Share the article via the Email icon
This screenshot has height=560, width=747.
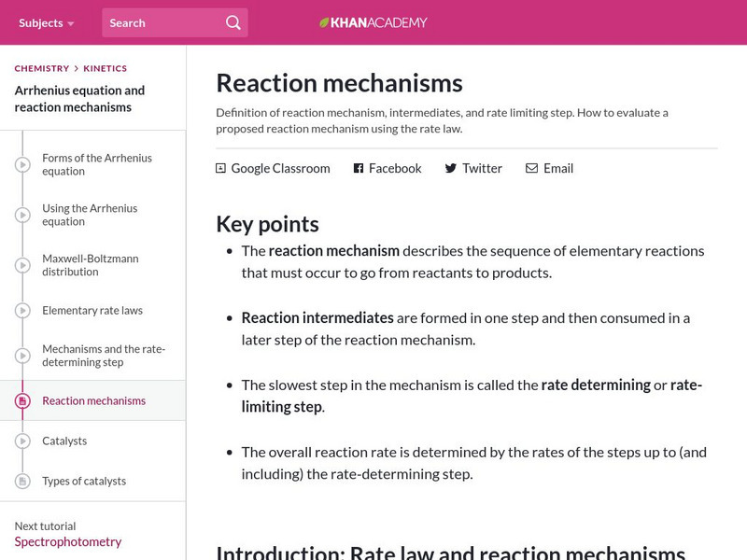(532, 168)
